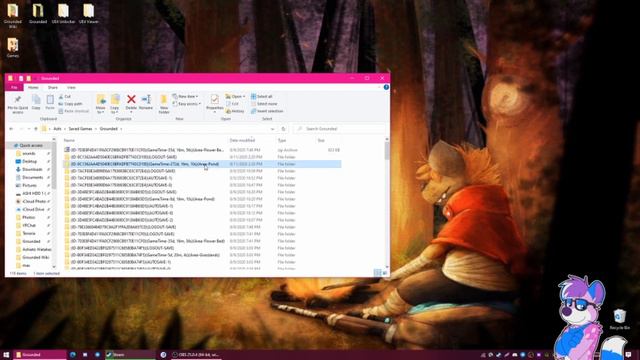Switch to the View ribbon tab
Viewport: 640px width, 360px height.
click(x=71, y=87)
